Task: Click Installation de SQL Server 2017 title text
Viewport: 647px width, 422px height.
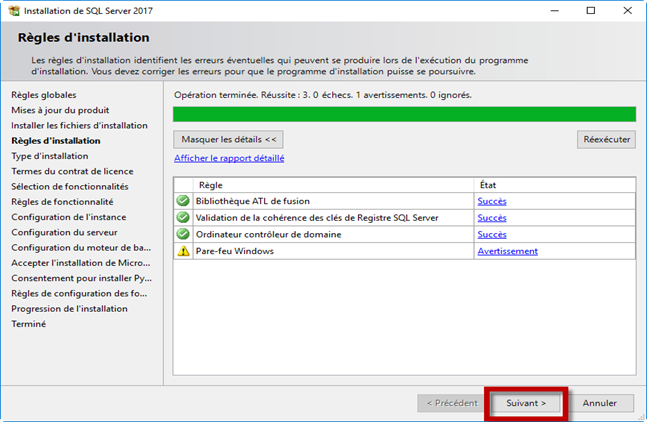Action: click(88, 11)
